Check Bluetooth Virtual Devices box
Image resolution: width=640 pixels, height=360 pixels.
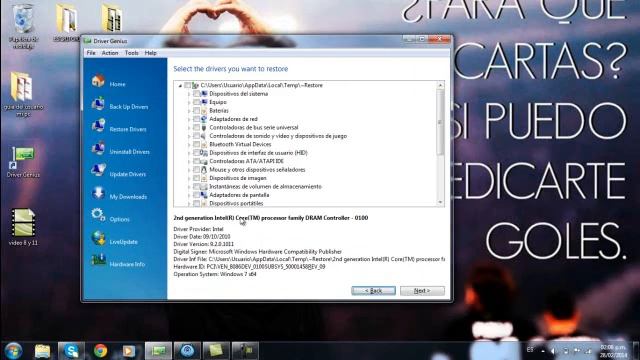pyautogui.click(x=197, y=144)
